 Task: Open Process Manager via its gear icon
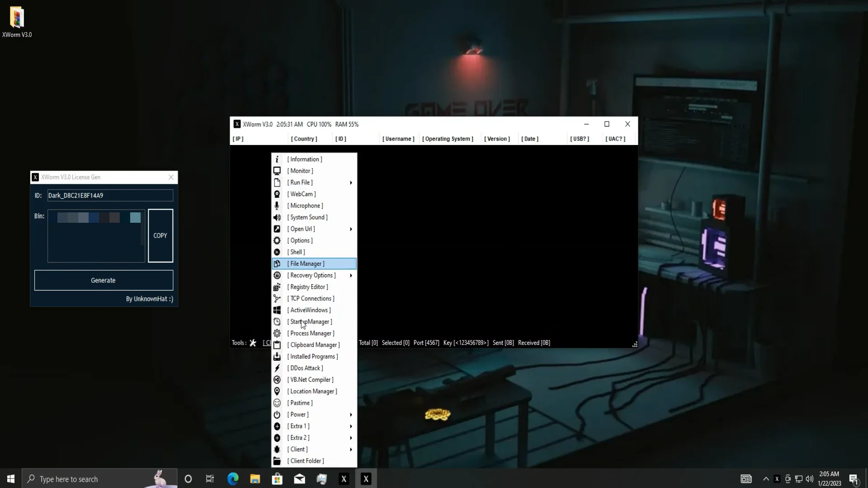pyautogui.click(x=277, y=333)
